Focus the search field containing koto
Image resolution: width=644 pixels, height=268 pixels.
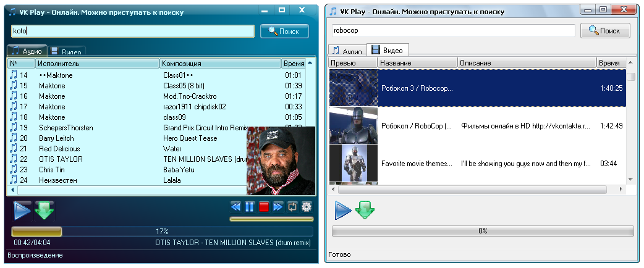pos(133,31)
